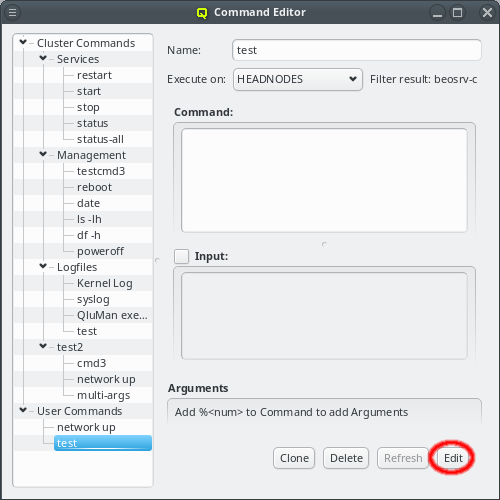Select the df -h command
The image size is (500, 500).
pos(88,235)
